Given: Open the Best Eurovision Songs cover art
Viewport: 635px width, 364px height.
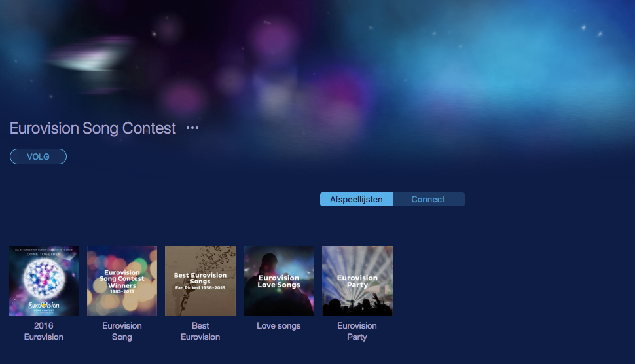Looking at the screenshot, I should 200,281.
